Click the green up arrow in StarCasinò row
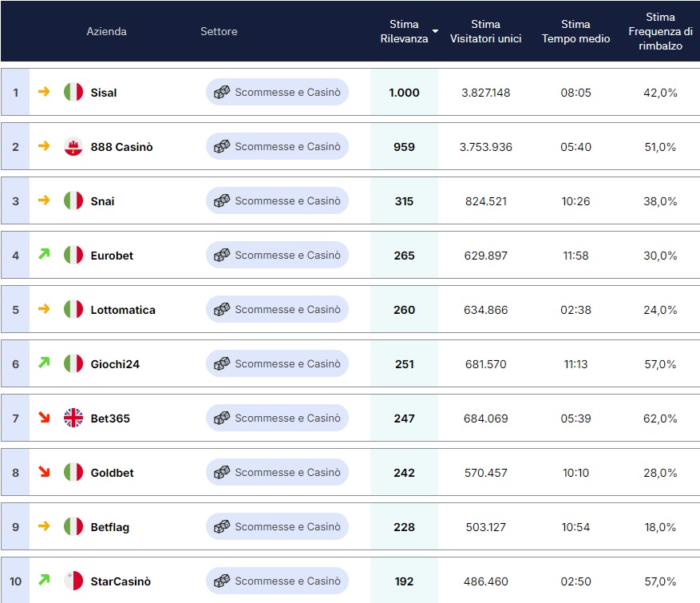700x603 pixels. (x=44, y=580)
